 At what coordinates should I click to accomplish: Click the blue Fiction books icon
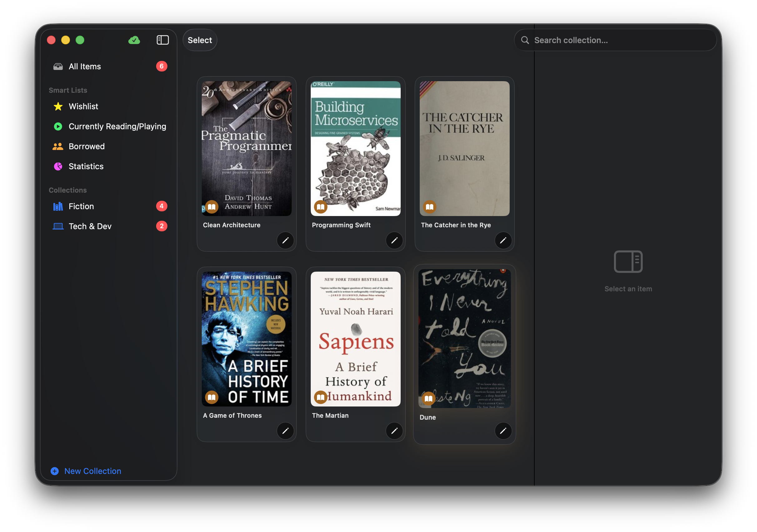(x=58, y=206)
